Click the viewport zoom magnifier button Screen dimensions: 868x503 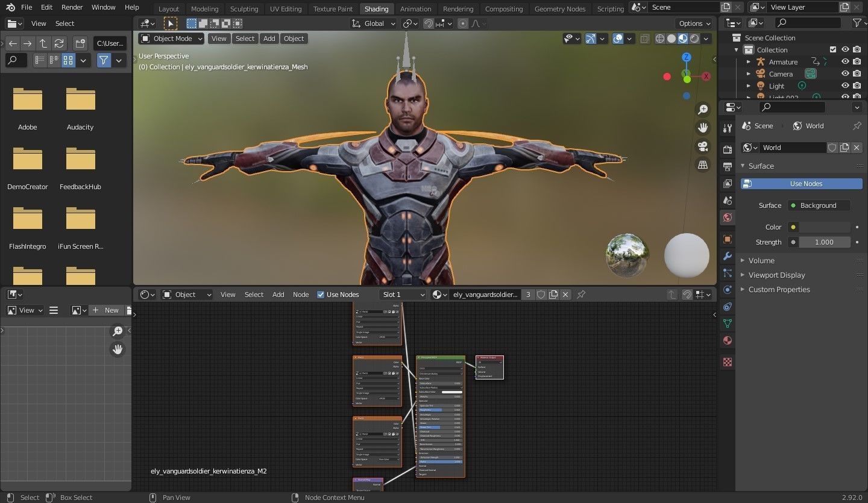point(703,110)
